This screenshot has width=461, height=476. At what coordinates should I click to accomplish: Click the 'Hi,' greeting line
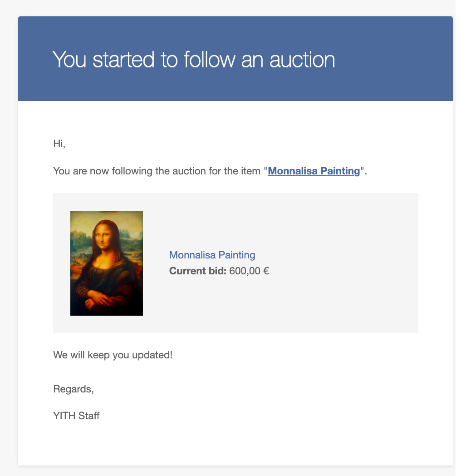(x=59, y=143)
